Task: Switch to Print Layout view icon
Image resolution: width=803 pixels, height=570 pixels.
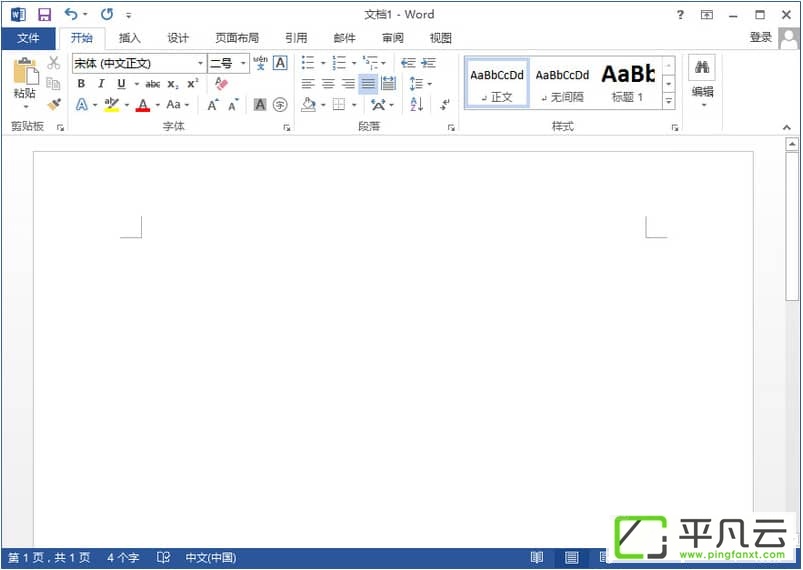Action: (572, 557)
